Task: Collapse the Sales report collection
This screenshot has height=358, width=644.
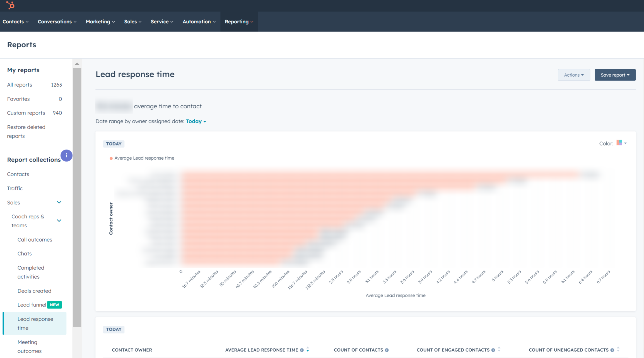Action: 59,202
